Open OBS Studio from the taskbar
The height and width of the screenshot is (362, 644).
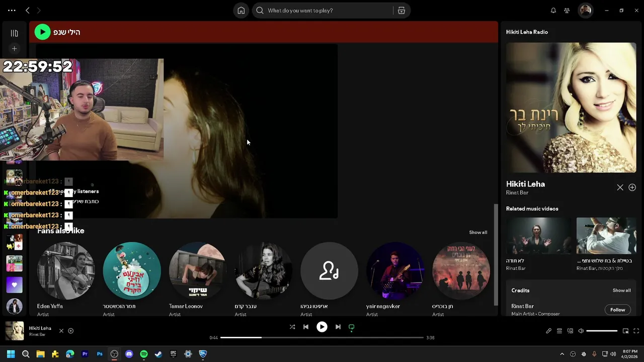(x=114, y=354)
